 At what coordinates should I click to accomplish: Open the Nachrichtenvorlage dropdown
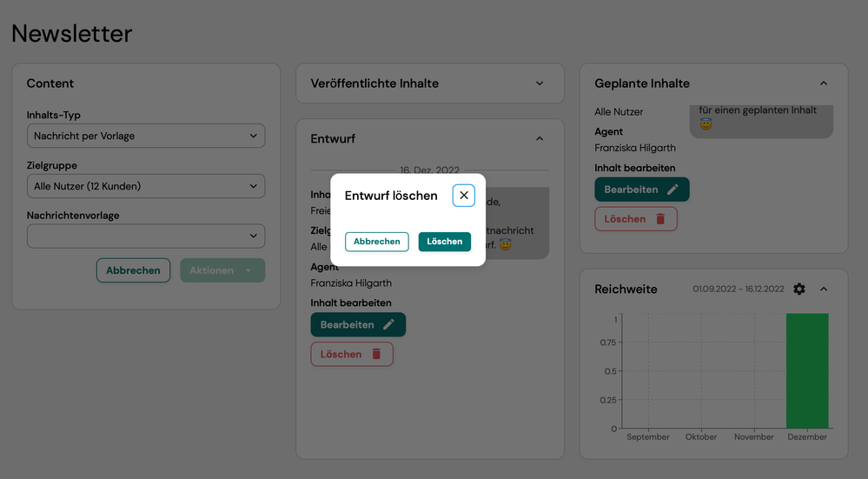point(146,236)
